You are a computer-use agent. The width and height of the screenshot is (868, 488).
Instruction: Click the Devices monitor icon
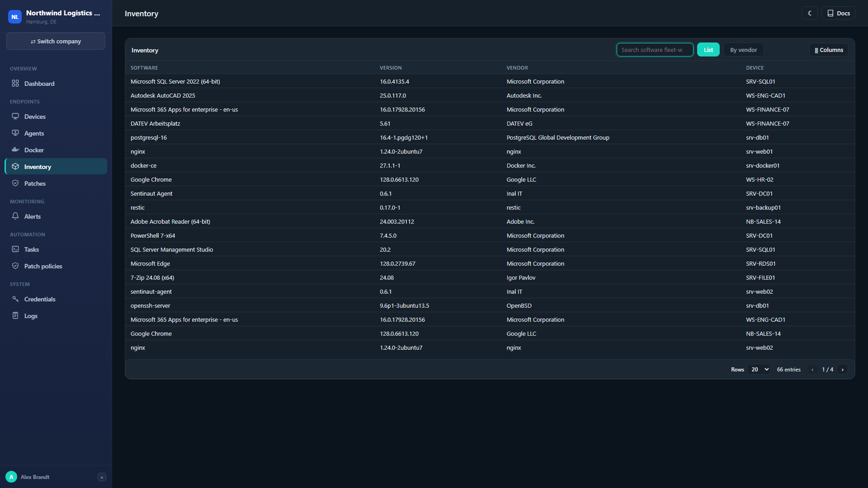[x=15, y=117]
